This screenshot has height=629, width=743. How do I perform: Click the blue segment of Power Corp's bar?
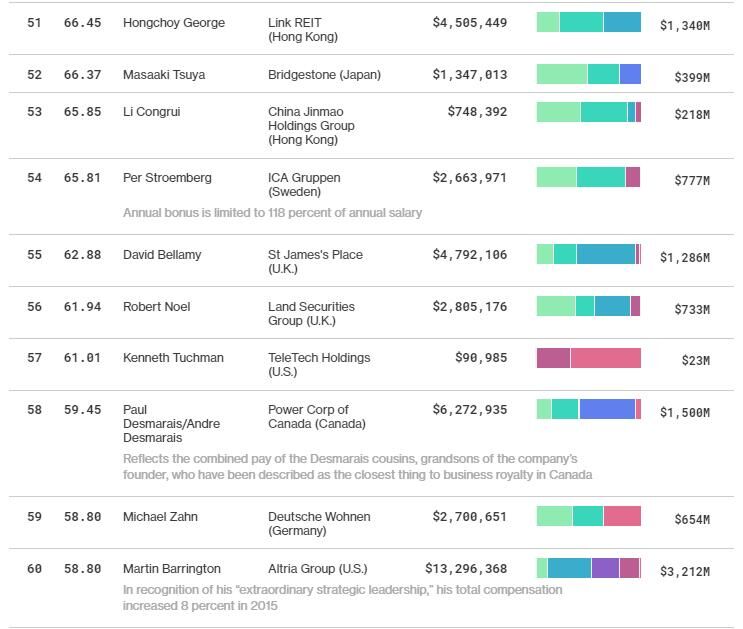[x=606, y=409]
